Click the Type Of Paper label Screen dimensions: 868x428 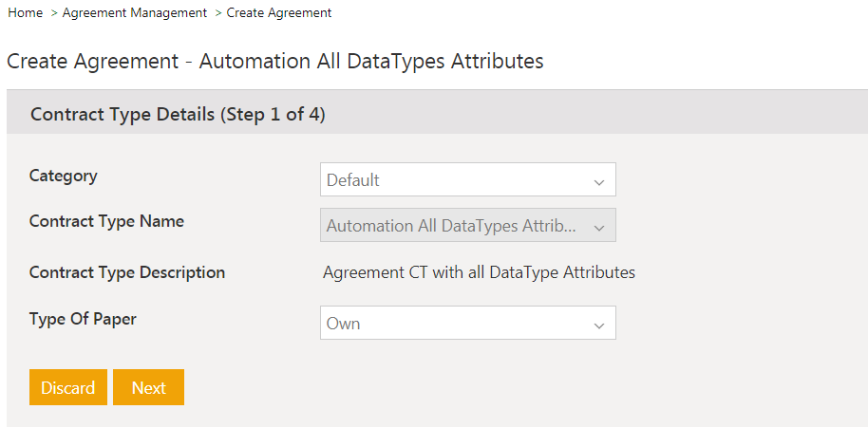coord(83,319)
